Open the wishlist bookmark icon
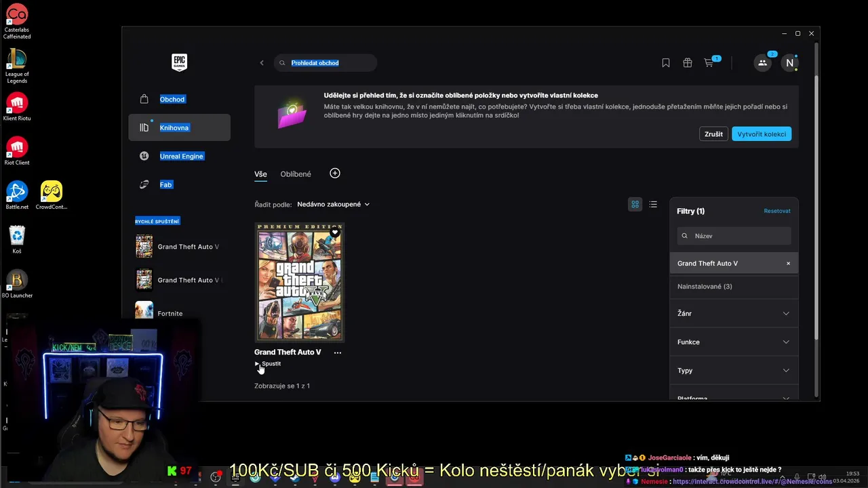The width and height of the screenshot is (868, 488). [x=666, y=63]
